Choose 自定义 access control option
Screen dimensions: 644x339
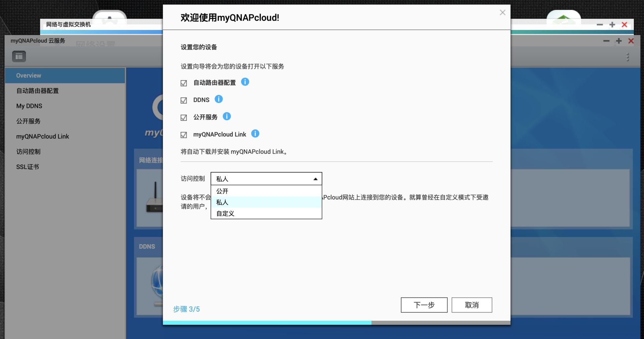tap(225, 213)
